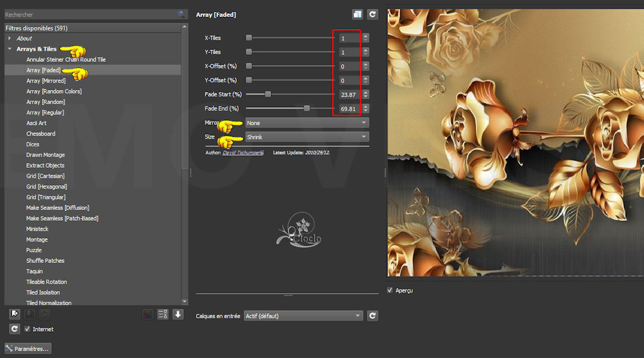Click the Fade End (%) slider handle
644x358 pixels.
(307, 108)
